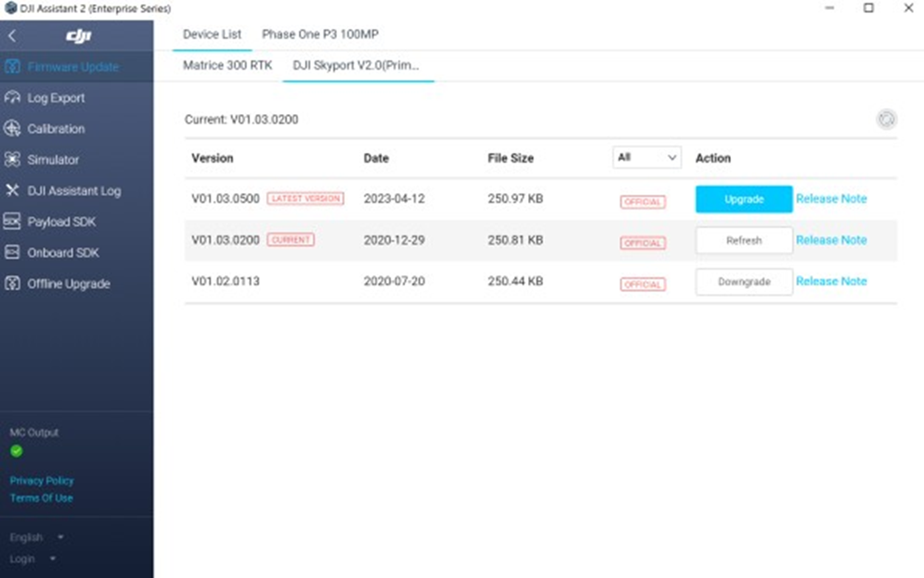The height and width of the screenshot is (578, 924).
Task: Open the Payload SDK page
Action: 76,221
